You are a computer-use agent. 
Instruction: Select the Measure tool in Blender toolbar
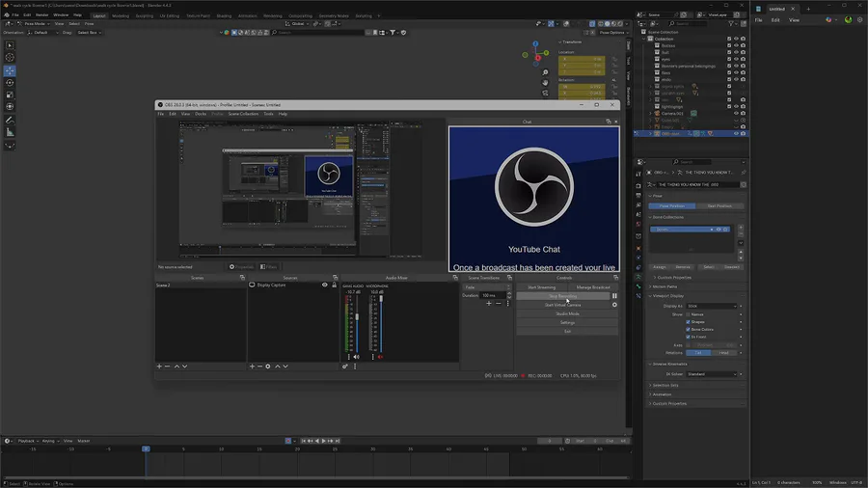[10, 132]
